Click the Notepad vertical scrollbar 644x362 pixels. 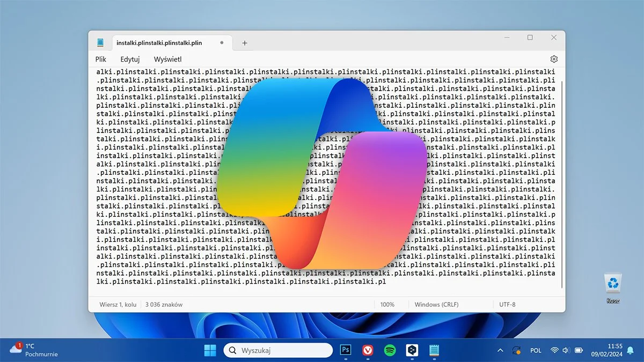(561, 182)
